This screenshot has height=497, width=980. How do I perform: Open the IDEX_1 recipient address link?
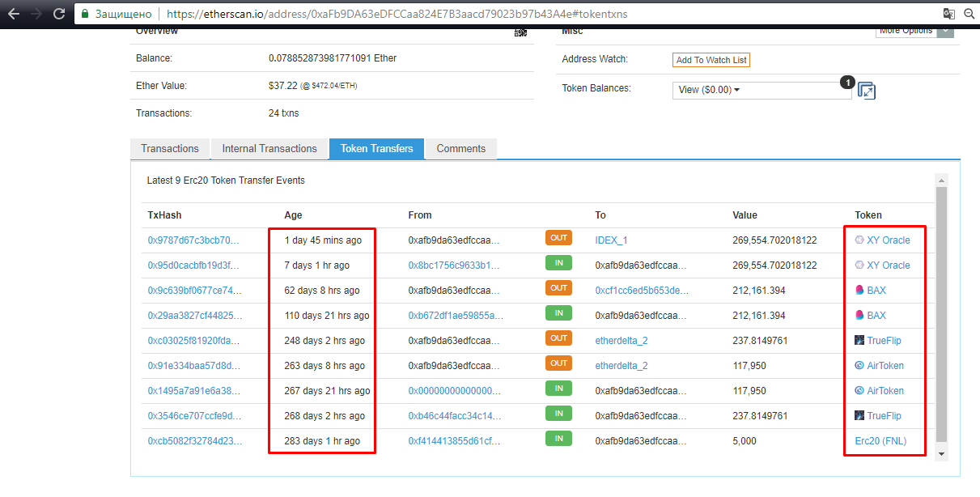(x=611, y=240)
